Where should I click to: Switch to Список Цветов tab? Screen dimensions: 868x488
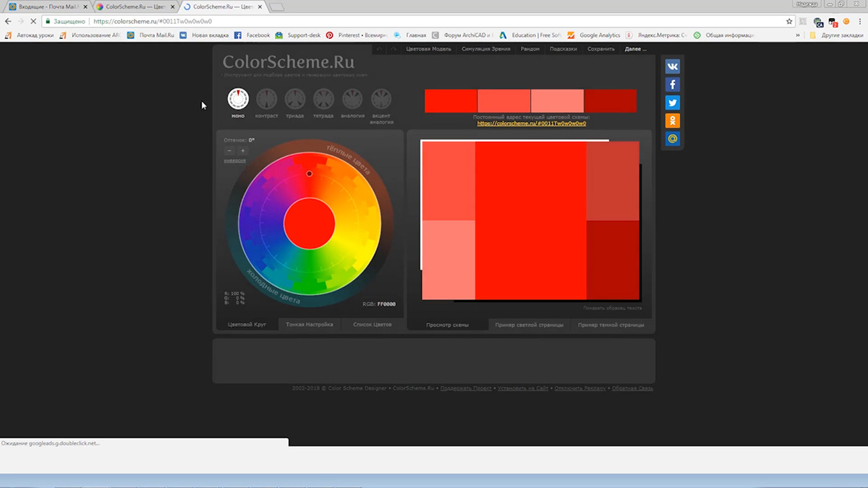coord(373,325)
